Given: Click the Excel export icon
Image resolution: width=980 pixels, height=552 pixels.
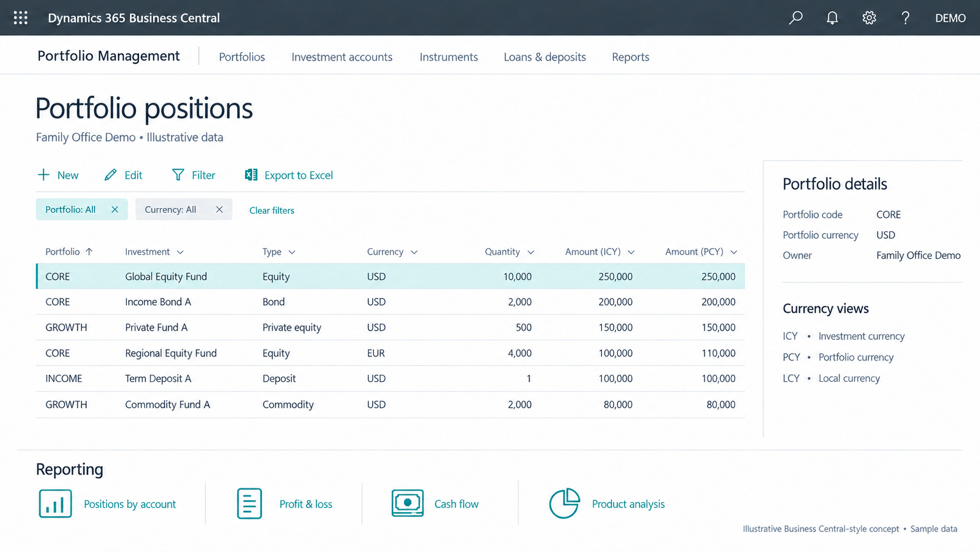Looking at the screenshot, I should 251,175.
